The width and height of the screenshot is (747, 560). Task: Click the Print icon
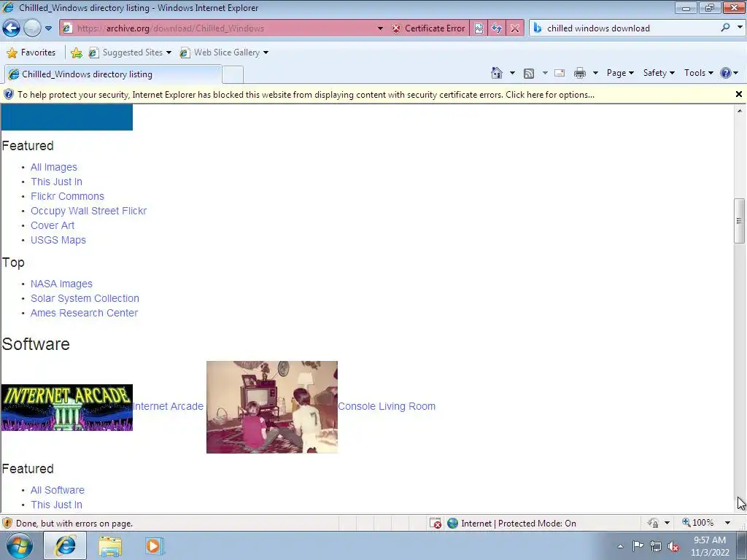580,73
